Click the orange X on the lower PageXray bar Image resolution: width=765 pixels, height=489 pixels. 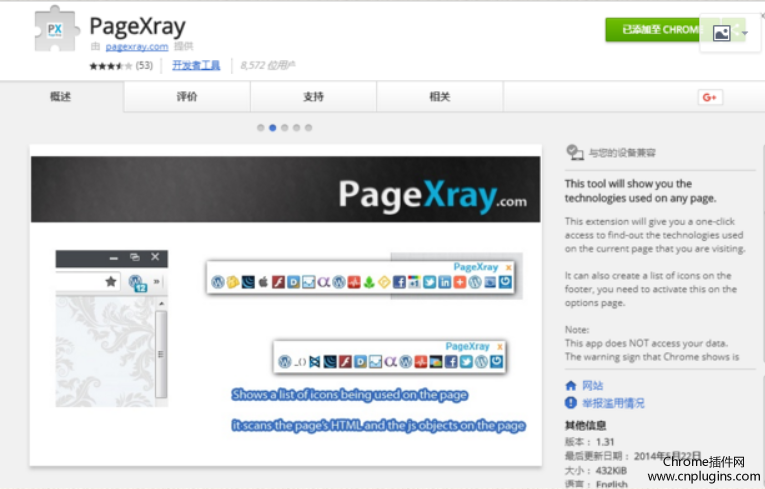tap(500, 346)
